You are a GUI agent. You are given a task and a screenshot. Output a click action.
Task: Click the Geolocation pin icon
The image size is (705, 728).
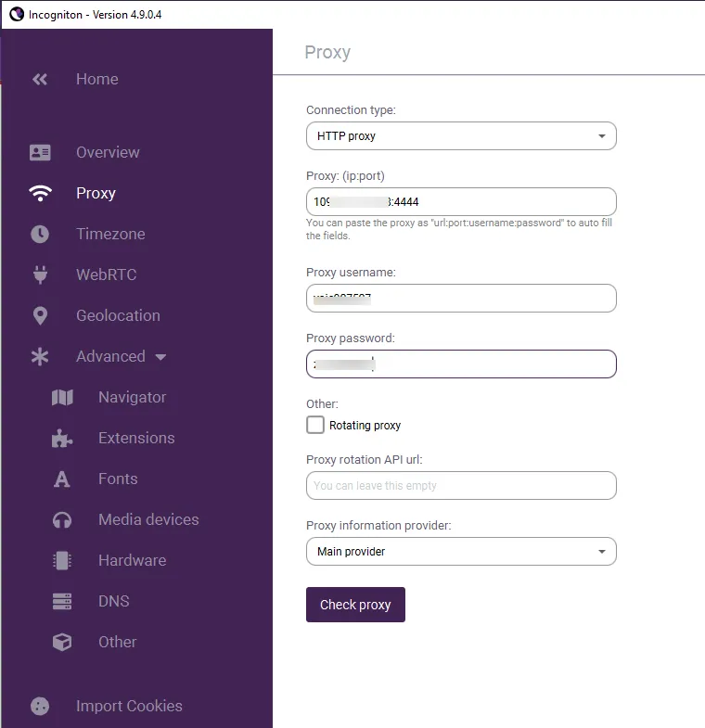point(40,315)
